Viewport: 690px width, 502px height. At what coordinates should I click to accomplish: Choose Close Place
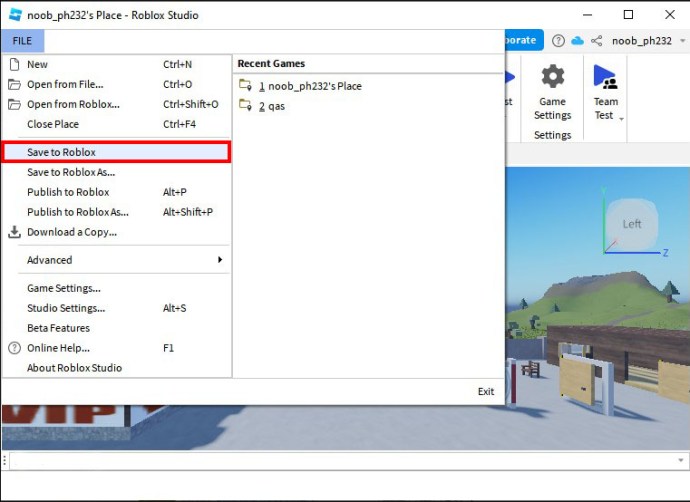coord(116,124)
